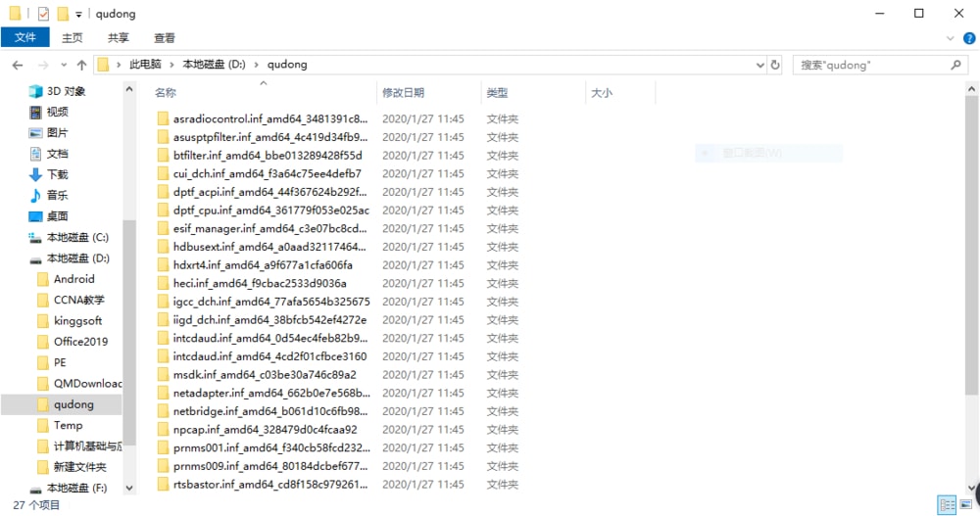
Task: Go up one folder level
Action: point(81,65)
